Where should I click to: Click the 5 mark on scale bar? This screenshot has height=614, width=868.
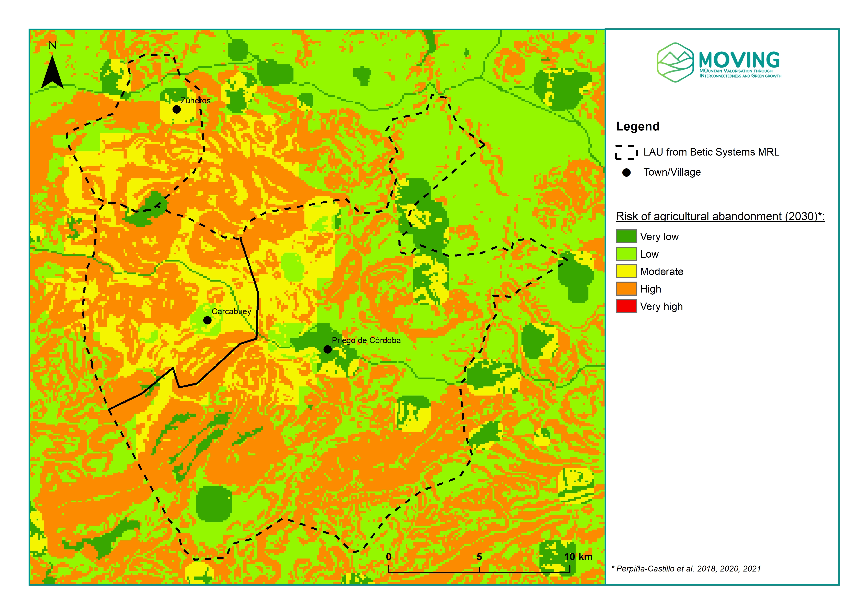coord(479,556)
